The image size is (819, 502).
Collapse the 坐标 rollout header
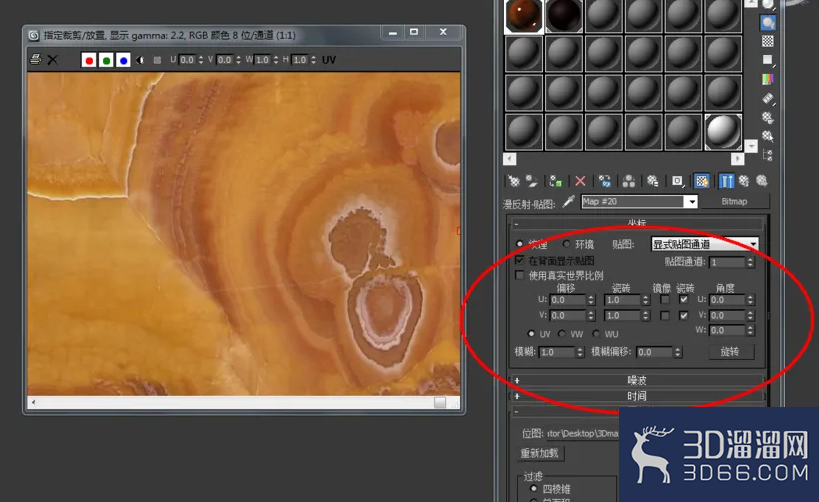[637, 224]
